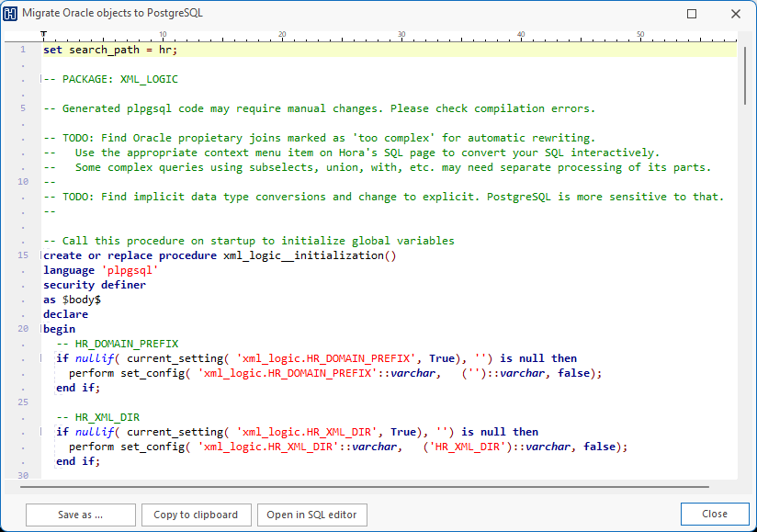Click line number 15 in the gutter
Screen dimensions: 757x532
[22, 255]
